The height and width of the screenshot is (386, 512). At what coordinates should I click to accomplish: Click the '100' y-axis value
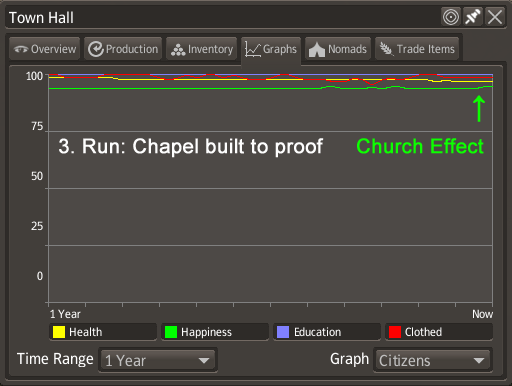pyautogui.click(x=35, y=76)
